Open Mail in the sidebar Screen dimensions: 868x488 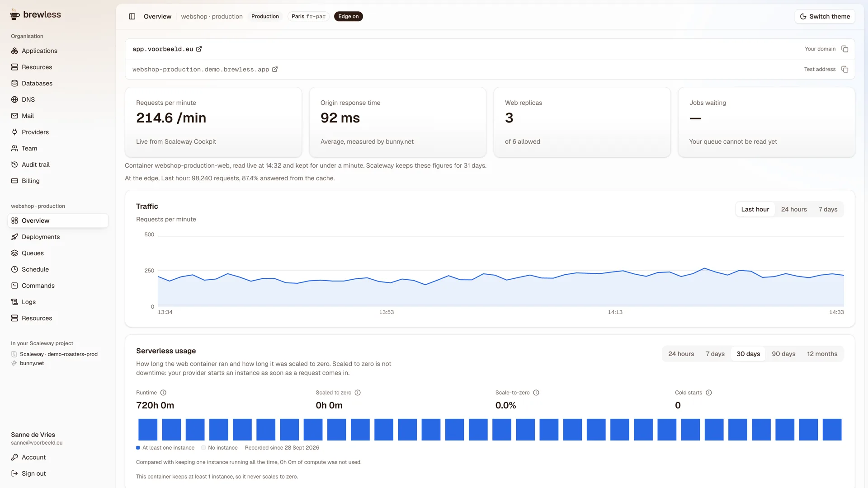click(x=58, y=116)
